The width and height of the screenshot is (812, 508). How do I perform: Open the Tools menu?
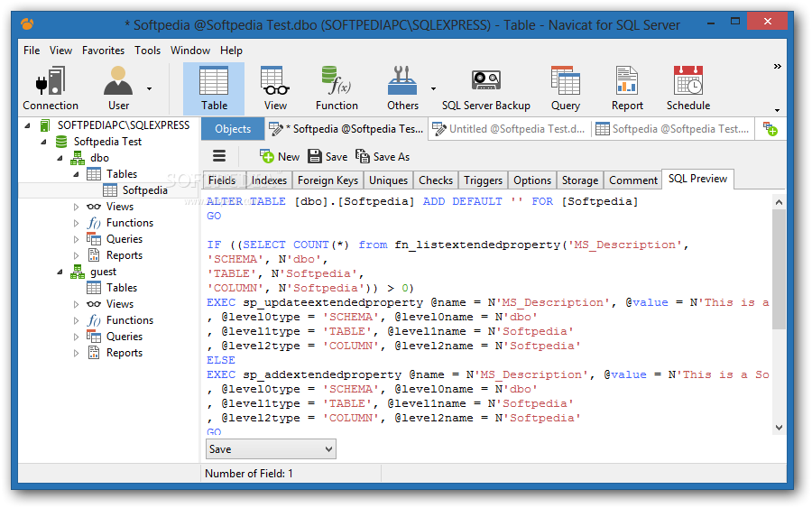tap(148, 51)
